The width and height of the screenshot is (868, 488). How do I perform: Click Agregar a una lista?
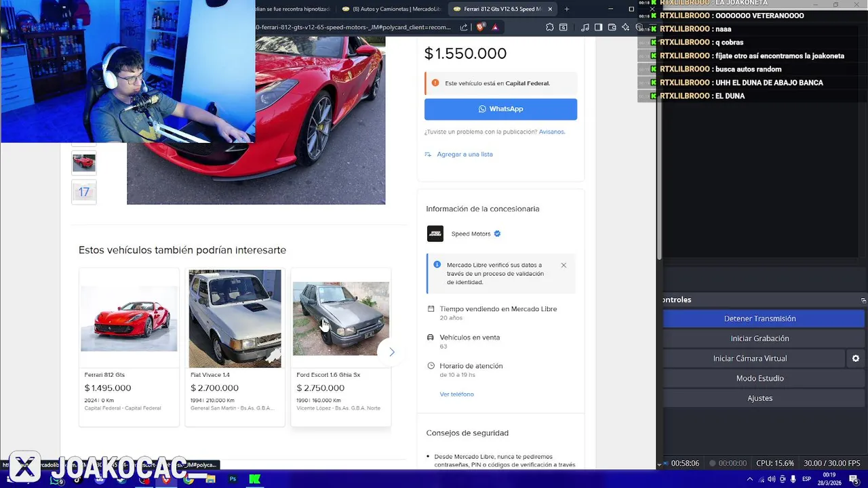click(465, 154)
